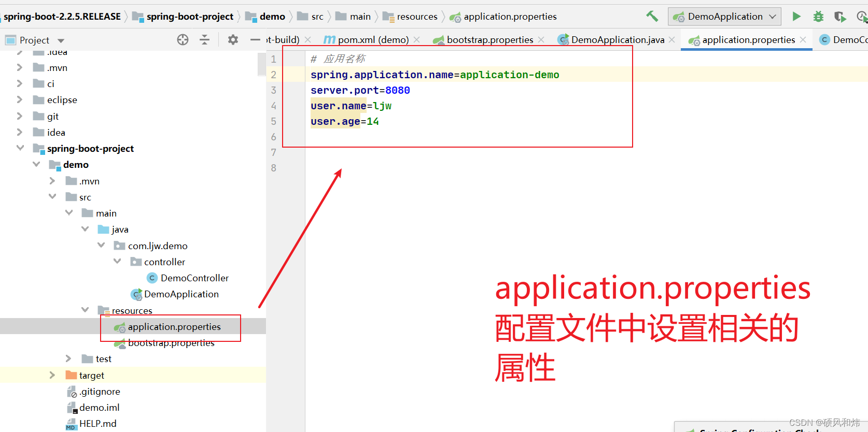Click line number 6 in the gutter
Screen dimensions: 868x432
(273, 137)
